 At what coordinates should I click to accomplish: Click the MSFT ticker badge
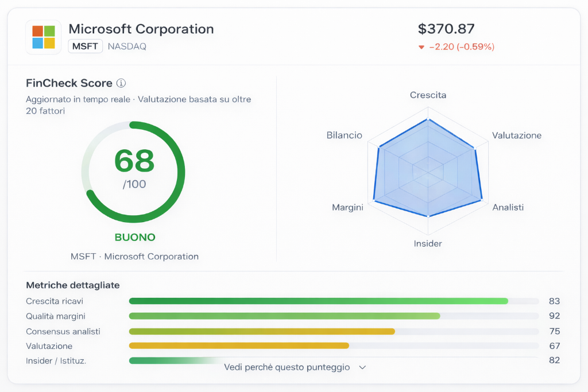click(x=85, y=46)
